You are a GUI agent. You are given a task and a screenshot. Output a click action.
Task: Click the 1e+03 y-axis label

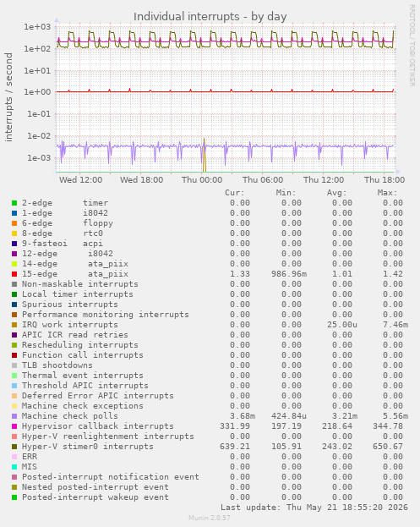click(36, 26)
